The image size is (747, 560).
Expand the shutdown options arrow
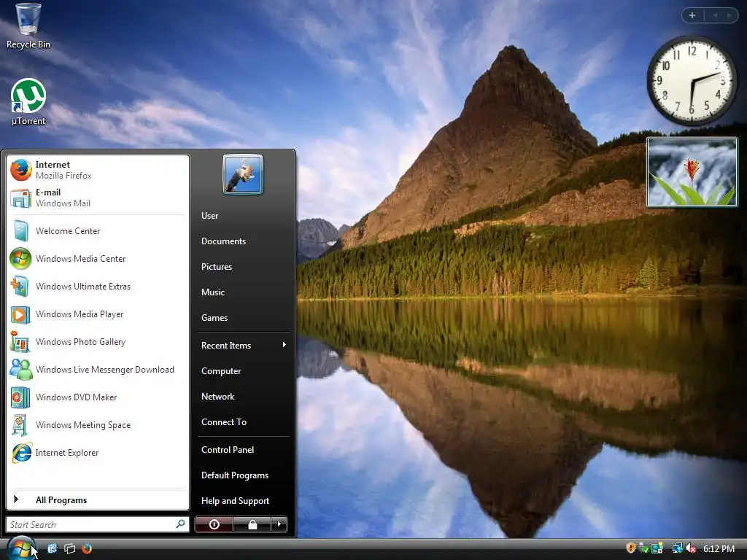coord(279,524)
